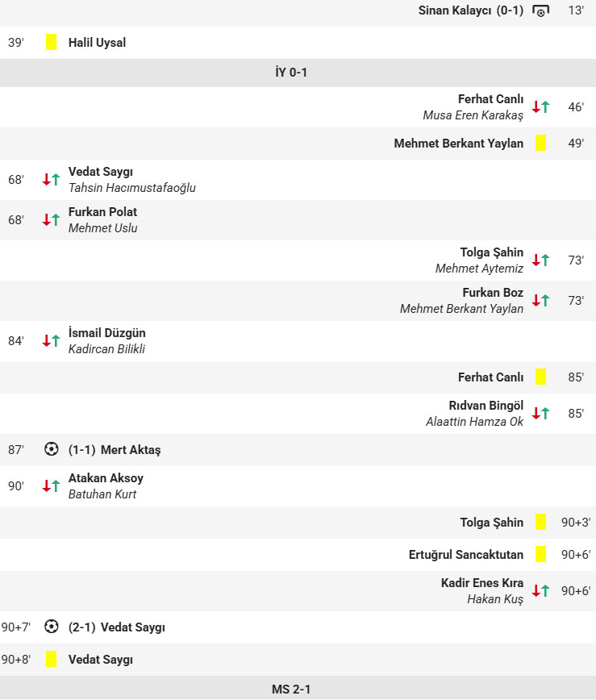Image resolution: width=596 pixels, height=700 pixels.
Task: Click yellow card beside Ertuğrul Sancaktutan
Action: click(540, 555)
